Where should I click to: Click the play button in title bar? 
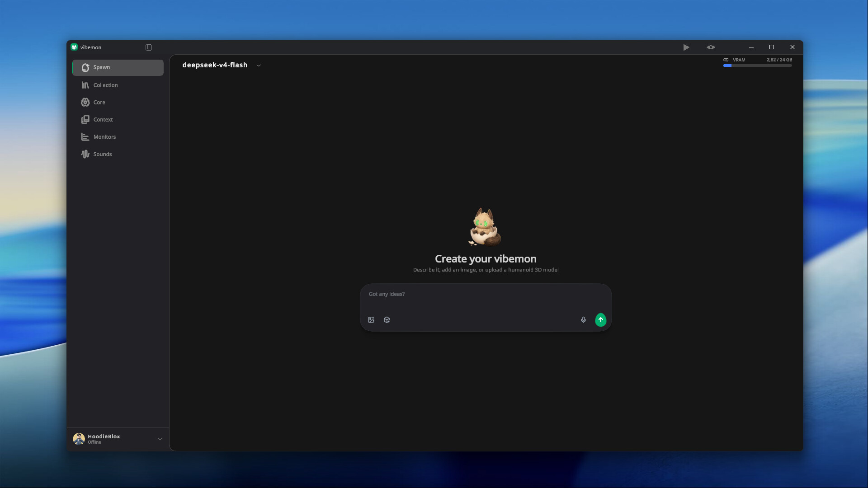[686, 47]
